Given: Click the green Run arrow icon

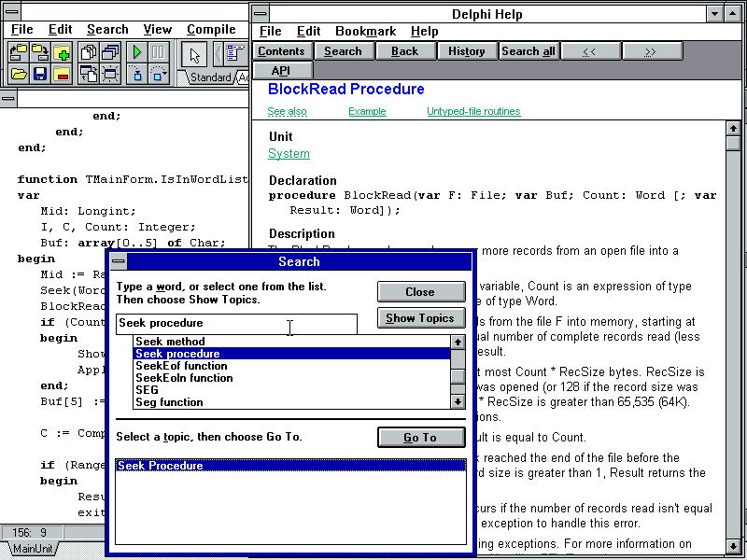Looking at the screenshot, I should tap(137, 52).
